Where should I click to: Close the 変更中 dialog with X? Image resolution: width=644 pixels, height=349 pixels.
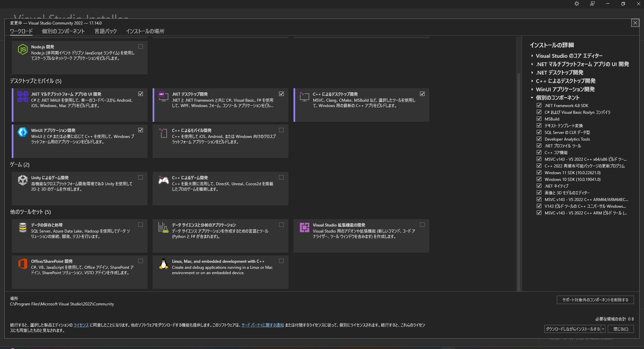click(635, 23)
